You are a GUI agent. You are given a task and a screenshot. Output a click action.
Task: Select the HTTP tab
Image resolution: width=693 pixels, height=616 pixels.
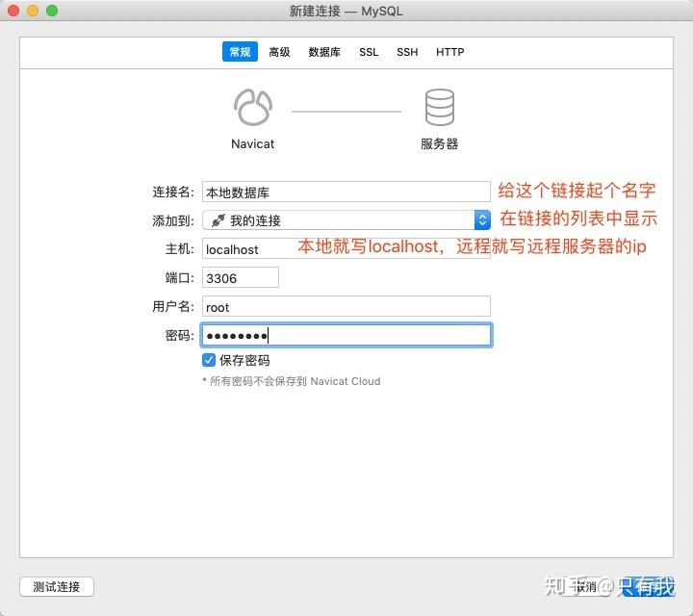point(449,52)
